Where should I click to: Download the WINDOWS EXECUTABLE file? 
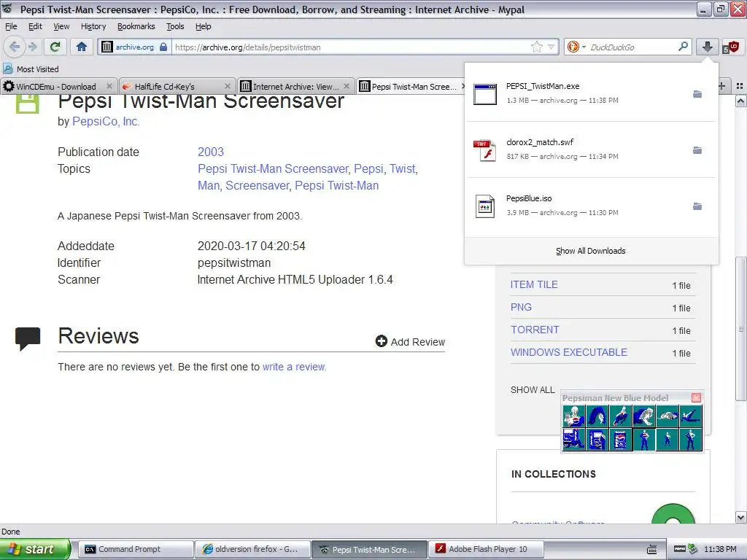[x=569, y=352]
